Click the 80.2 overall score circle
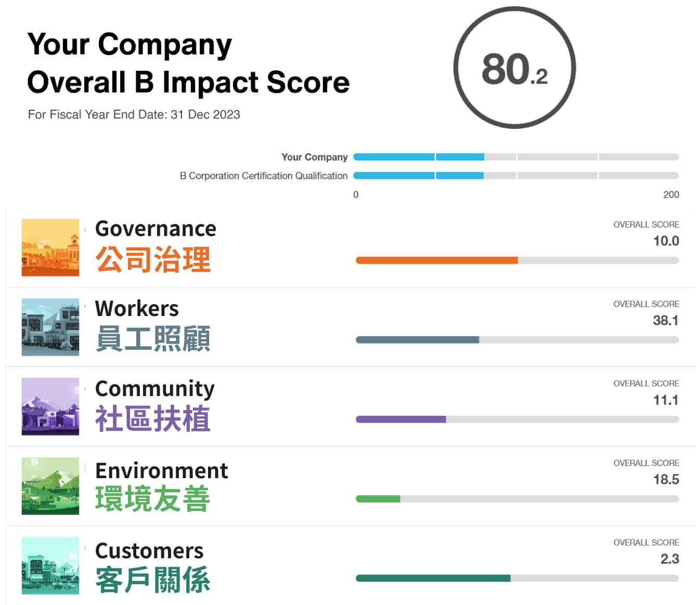The height and width of the screenshot is (605, 700). point(514,68)
